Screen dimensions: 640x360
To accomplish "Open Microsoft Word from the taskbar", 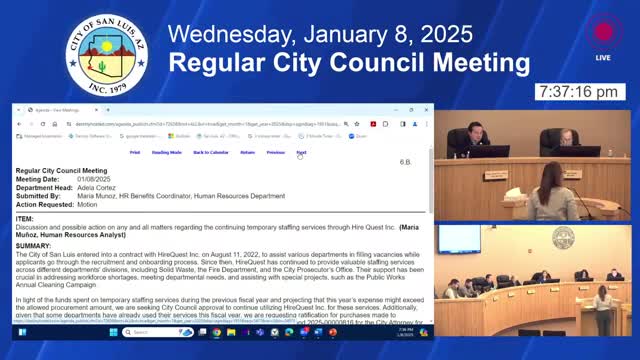I will coord(318,332).
